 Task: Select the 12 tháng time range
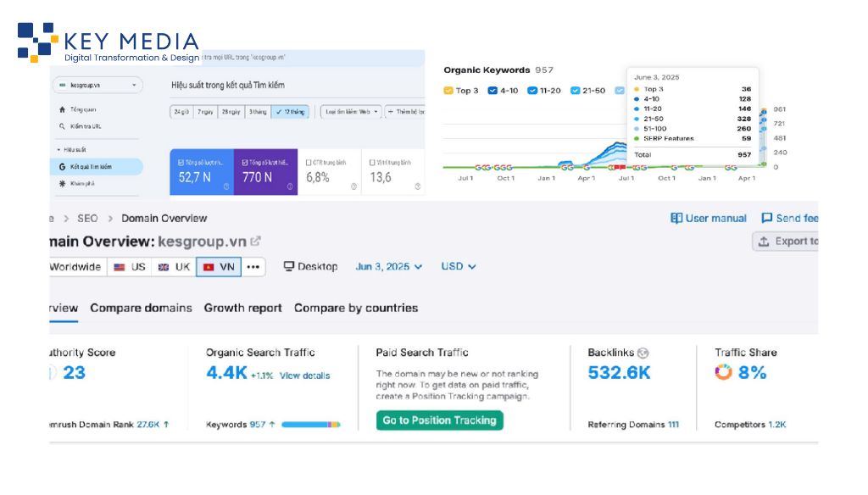(291, 112)
